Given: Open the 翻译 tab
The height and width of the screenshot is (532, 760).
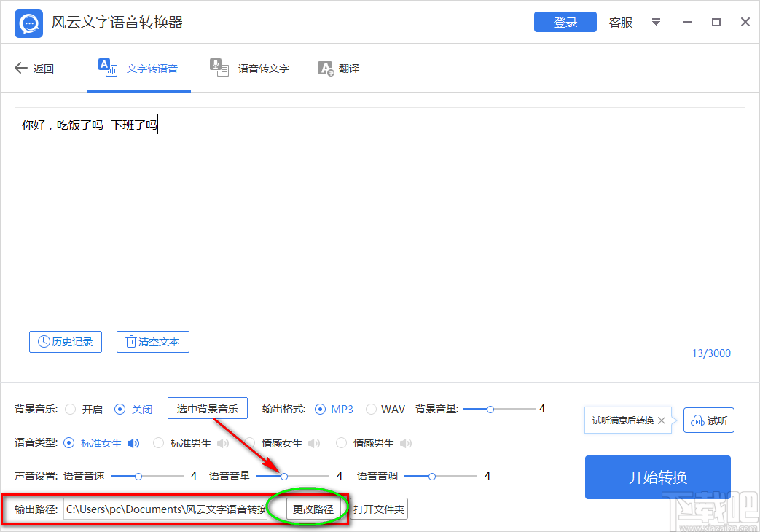Looking at the screenshot, I should pos(339,68).
